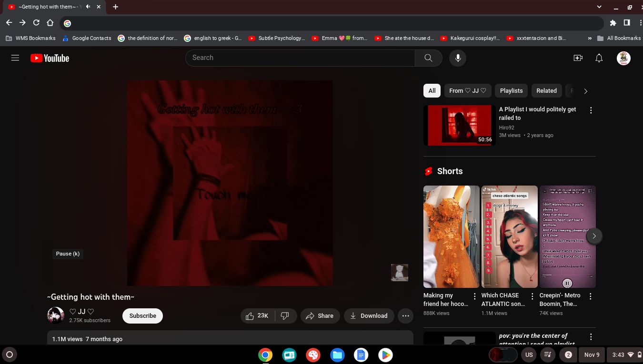Download the video

tap(369, 316)
